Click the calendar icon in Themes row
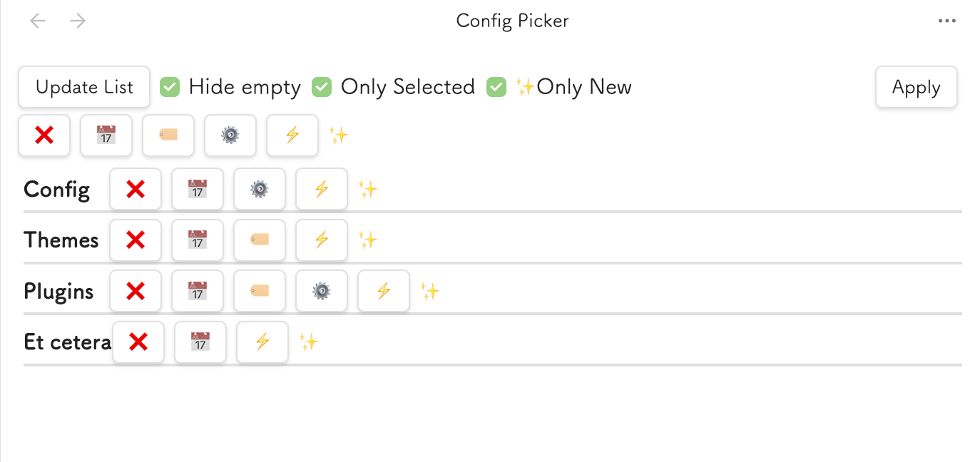 (198, 240)
